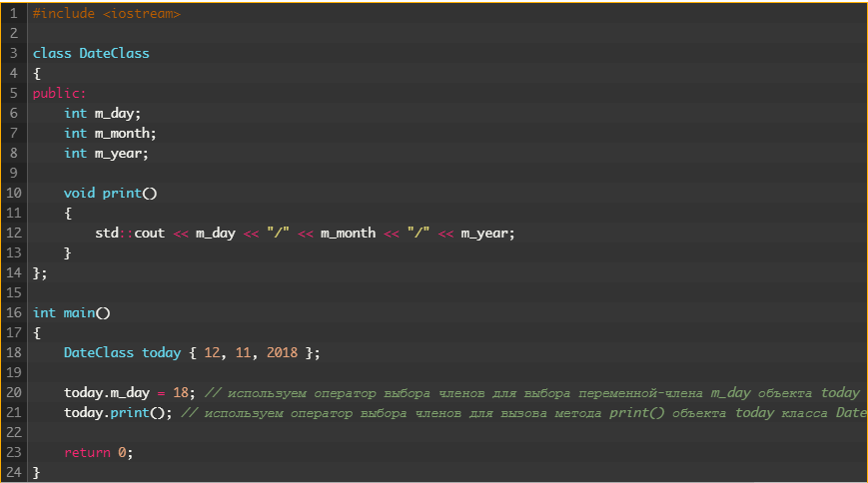Click line number 21 in the gutter
The height and width of the screenshot is (483, 868).
[14, 413]
